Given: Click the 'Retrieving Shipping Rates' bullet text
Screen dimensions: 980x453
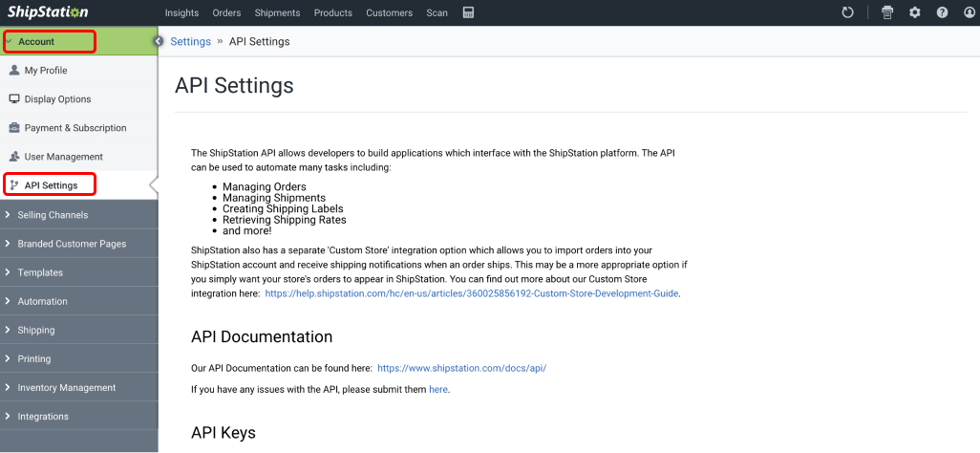Looking at the screenshot, I should (285, 220).
